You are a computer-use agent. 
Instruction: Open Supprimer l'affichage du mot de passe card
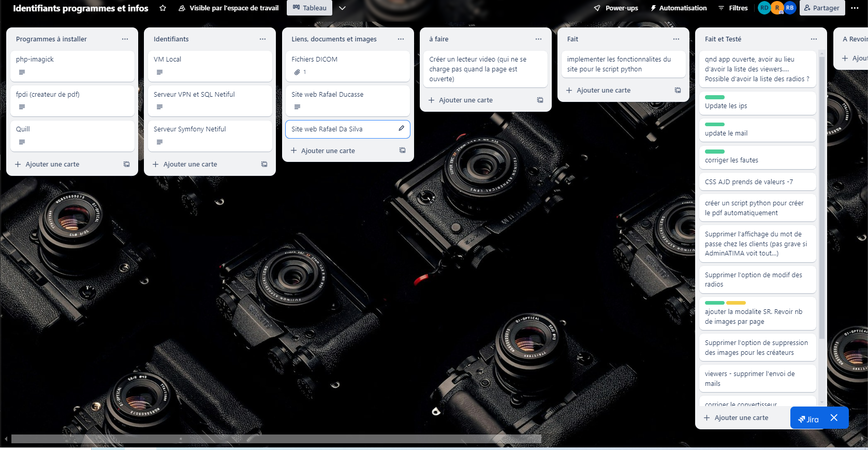(x=758, y=244)
